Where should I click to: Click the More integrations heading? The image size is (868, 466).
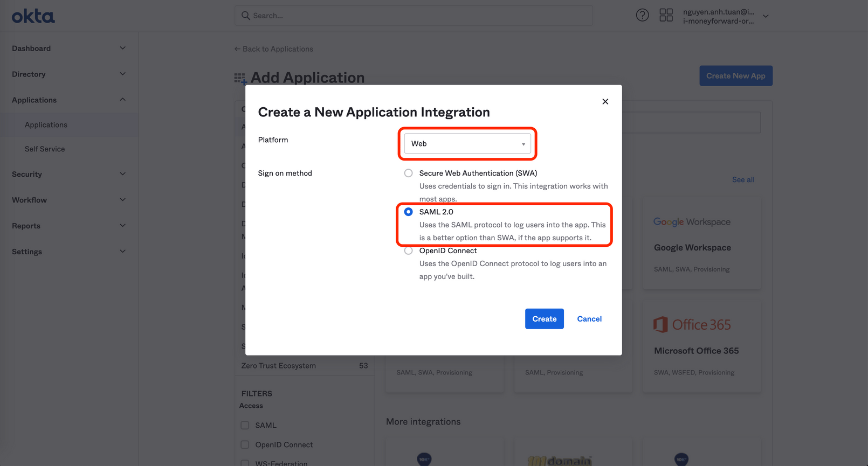coord(423,422)
